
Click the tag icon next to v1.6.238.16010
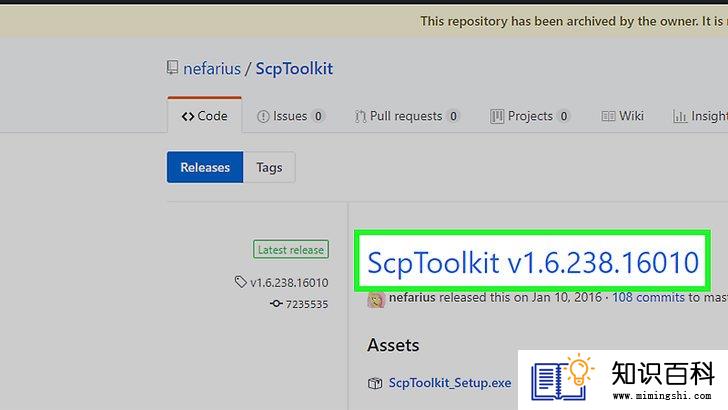point(240,281)
